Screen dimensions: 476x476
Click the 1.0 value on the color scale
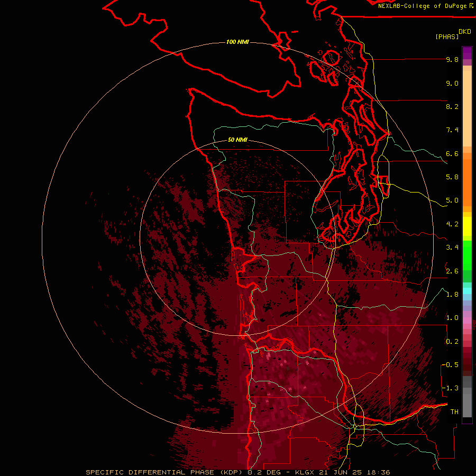coord(452,318)
